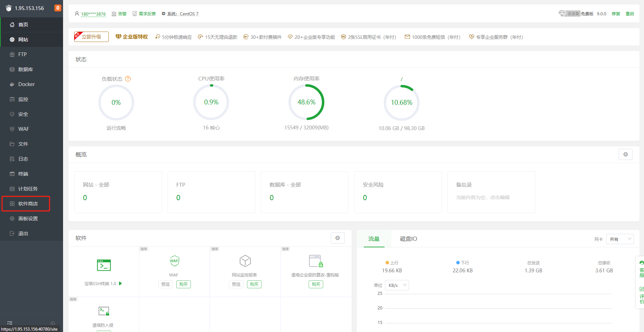Viewport: 644px width, 332px height.
Task: Open 评价 review floating icon
Action: (x=642, y=296)
